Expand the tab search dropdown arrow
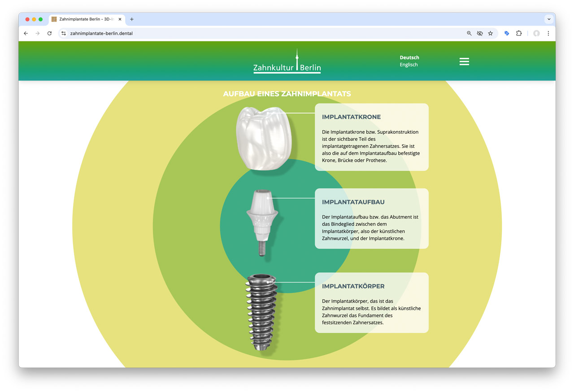 coord(548,19)
